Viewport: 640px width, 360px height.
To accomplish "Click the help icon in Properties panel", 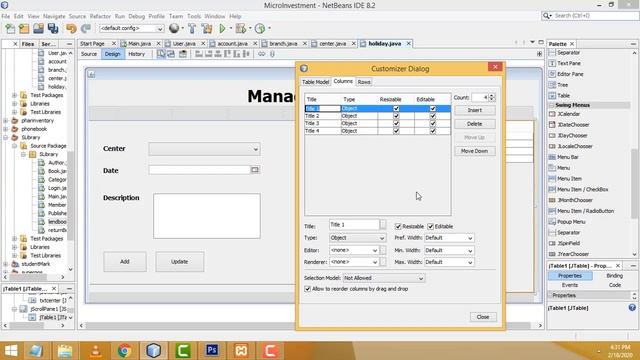I will [x=632, y=308].
